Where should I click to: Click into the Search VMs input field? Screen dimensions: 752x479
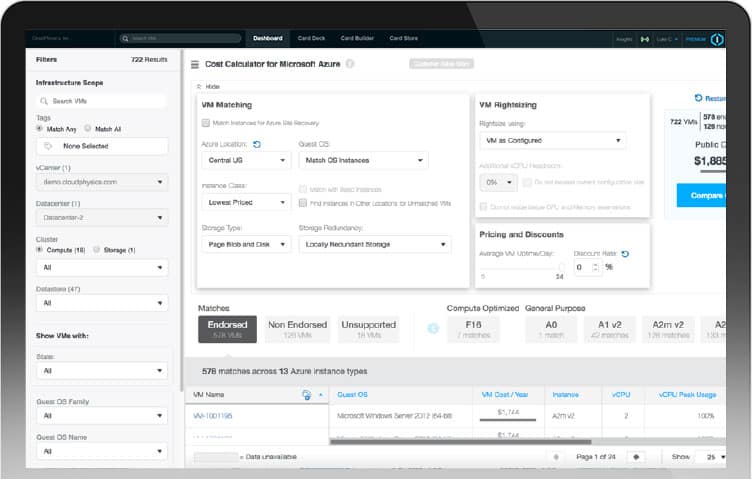[102, 101]
